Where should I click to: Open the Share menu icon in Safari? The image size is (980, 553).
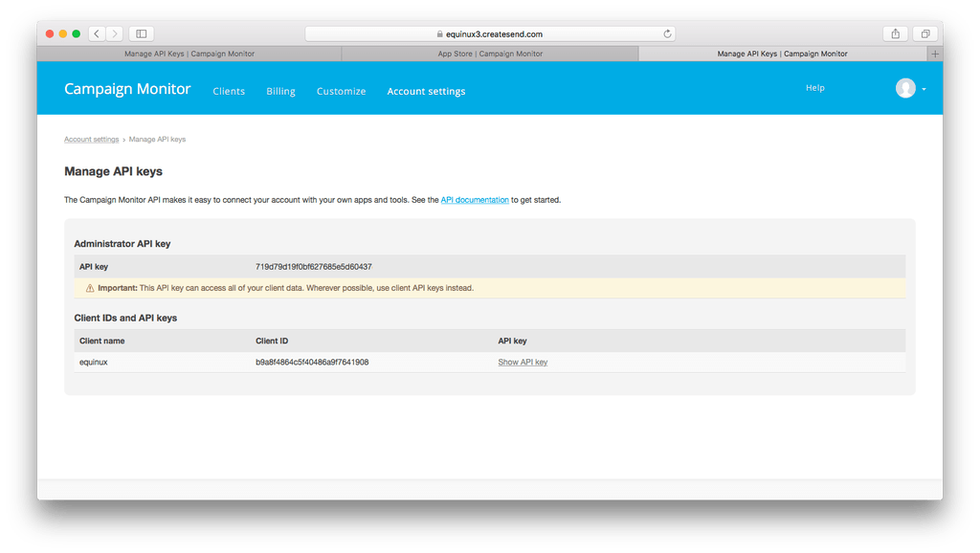(895, 33)
